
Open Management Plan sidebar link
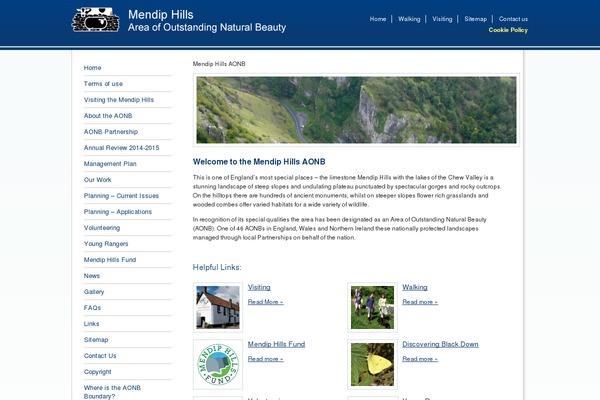point(110,164)
